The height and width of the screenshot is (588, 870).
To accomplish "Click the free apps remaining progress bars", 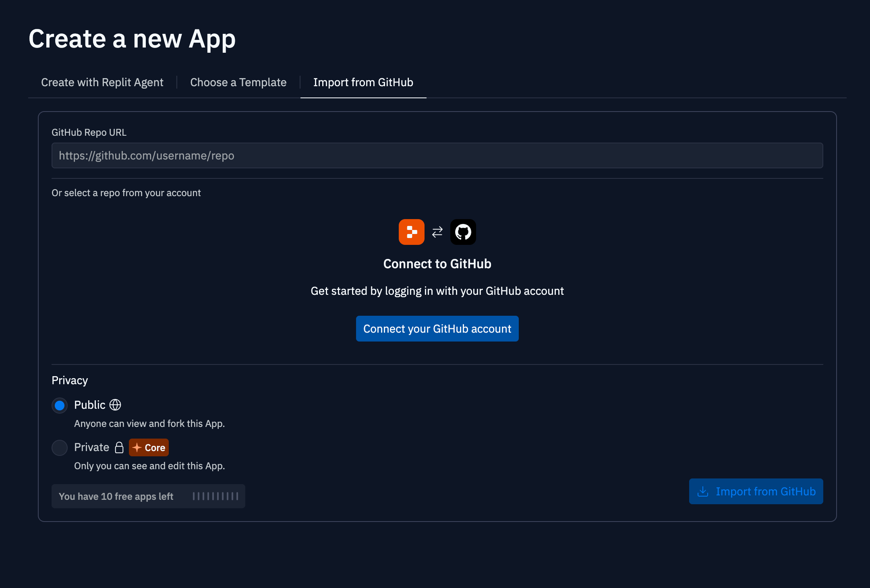I will point(215,496).
